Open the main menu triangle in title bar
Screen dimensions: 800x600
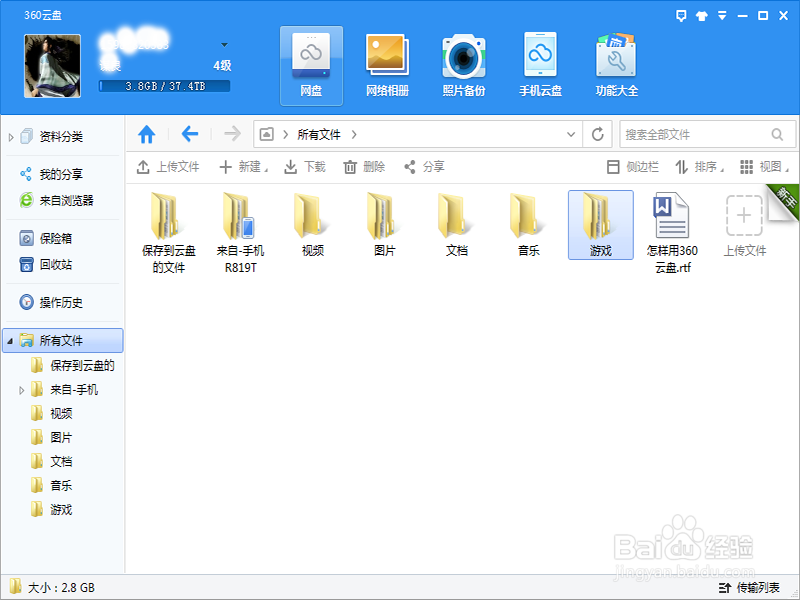[722, 16]
